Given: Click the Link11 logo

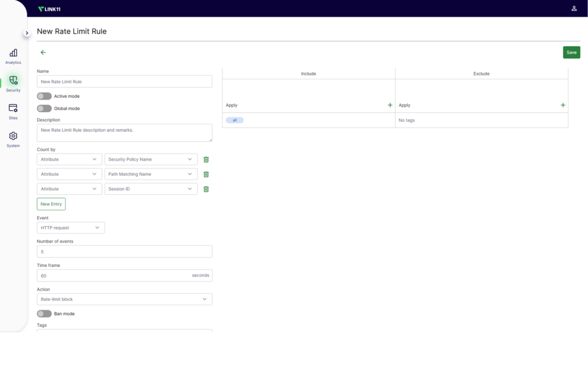Looking at the screenshot, I should tap(49, 9).
